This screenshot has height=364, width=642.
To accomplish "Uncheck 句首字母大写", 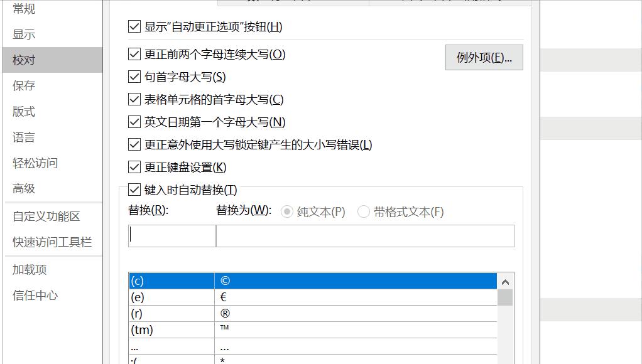I will [x=134, y=76].
